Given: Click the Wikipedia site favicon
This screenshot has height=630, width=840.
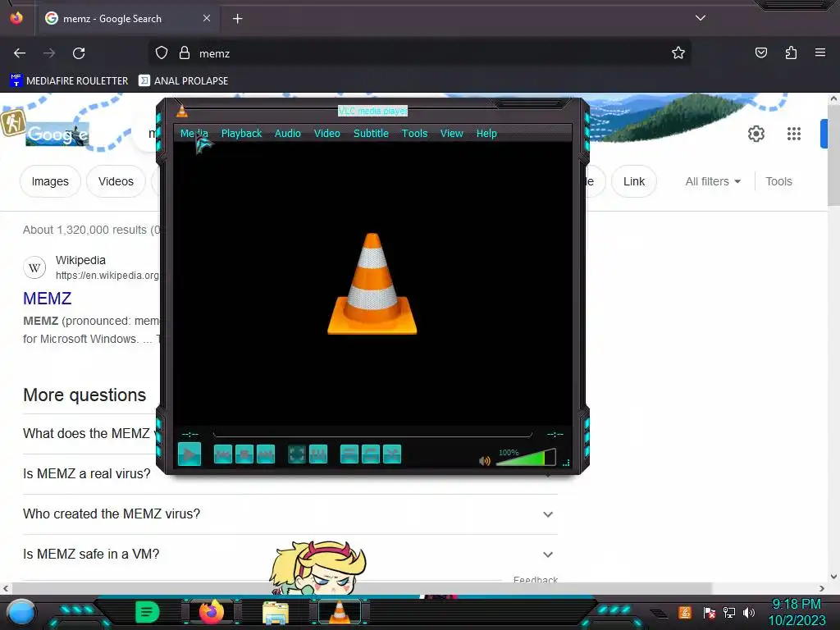Looking at the screenshot, I should [34, 267].
